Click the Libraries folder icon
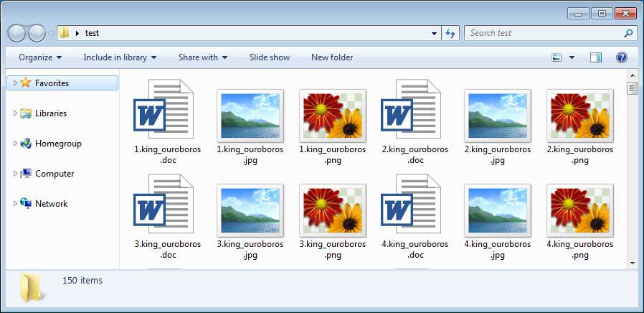 point(26,113)
